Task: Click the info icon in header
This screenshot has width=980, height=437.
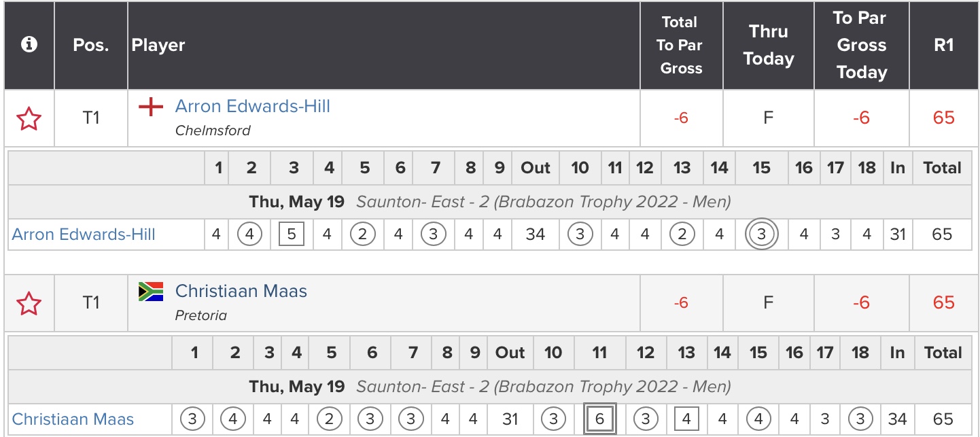Action: (x=29, y=45)
